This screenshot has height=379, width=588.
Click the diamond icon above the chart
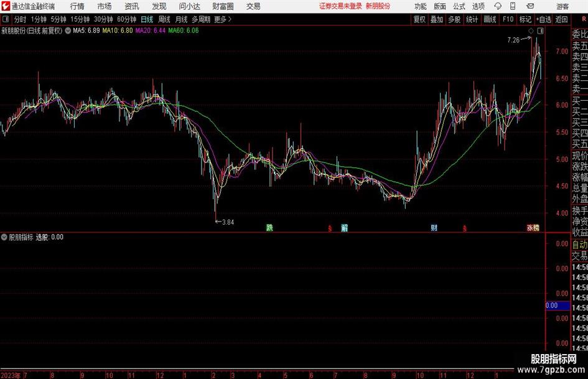click(x=531, y=30)
